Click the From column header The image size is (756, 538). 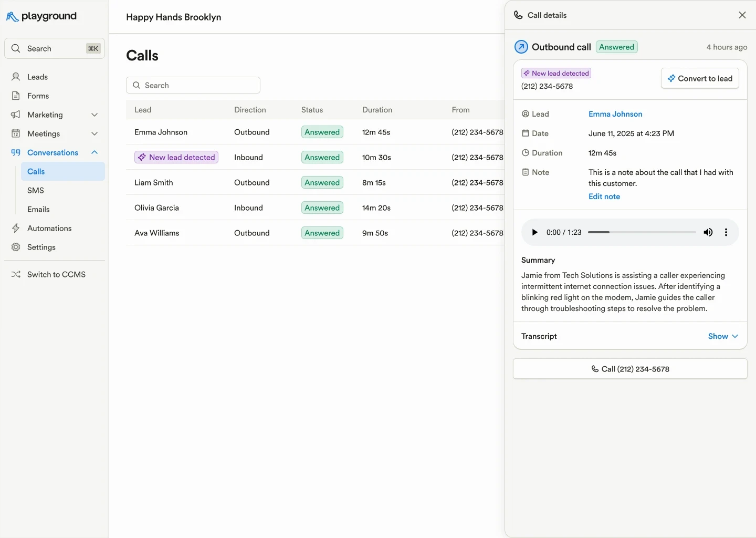(460, 110)
